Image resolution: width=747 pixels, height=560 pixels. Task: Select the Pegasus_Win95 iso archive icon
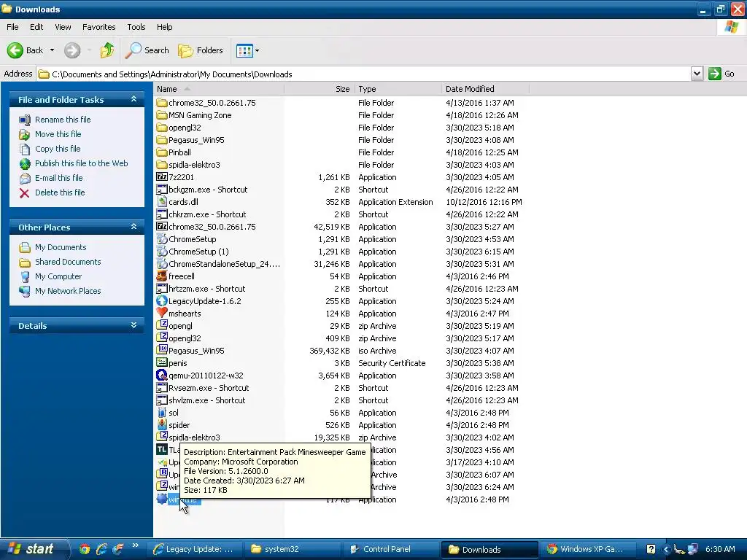[x=162, y=350]
